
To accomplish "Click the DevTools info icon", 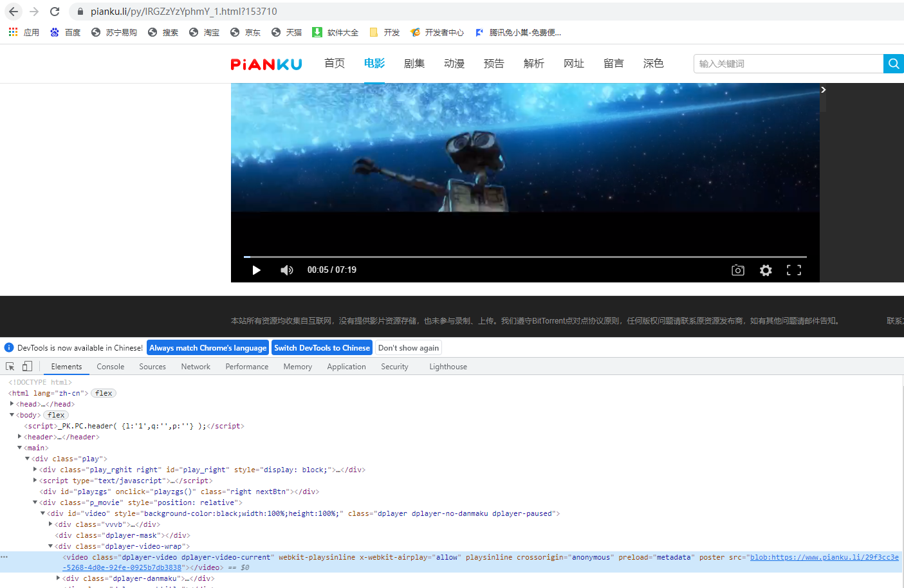I will [x=9, y=347].
